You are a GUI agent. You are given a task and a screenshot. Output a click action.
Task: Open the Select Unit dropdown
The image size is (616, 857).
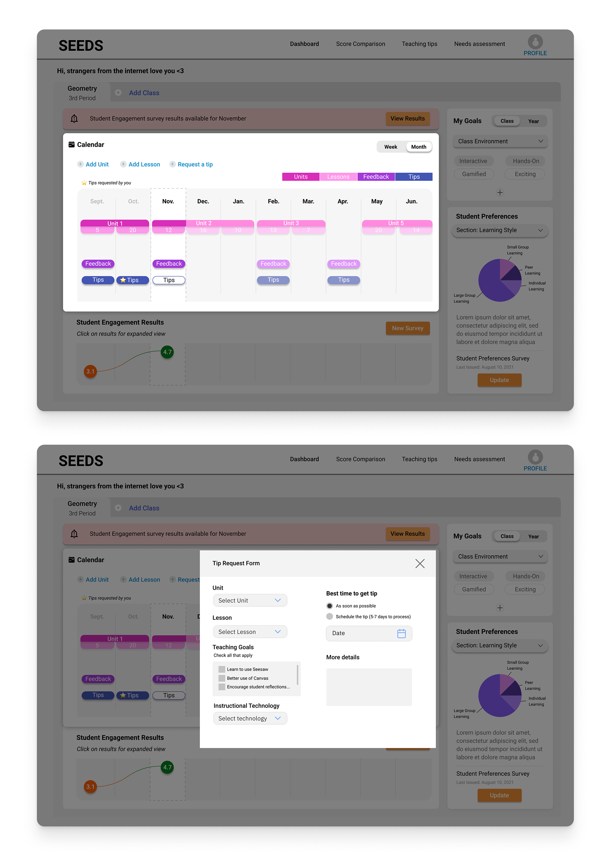click(250, 601)
